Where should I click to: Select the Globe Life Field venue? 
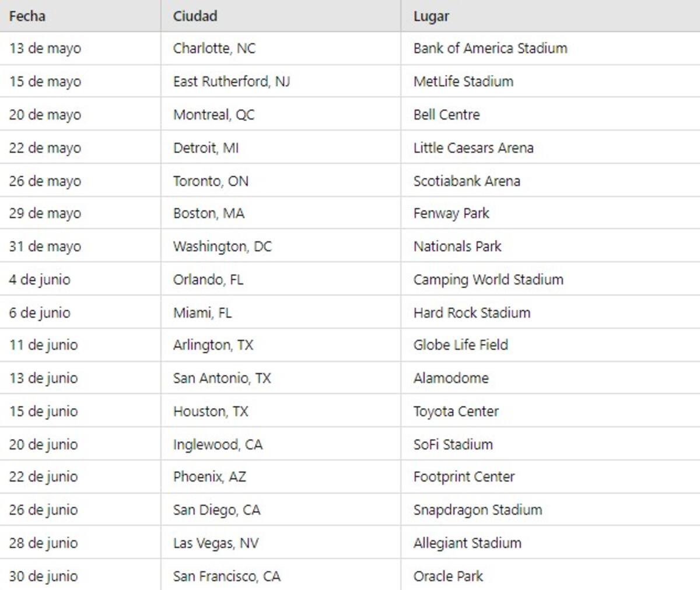pos(460,345)
